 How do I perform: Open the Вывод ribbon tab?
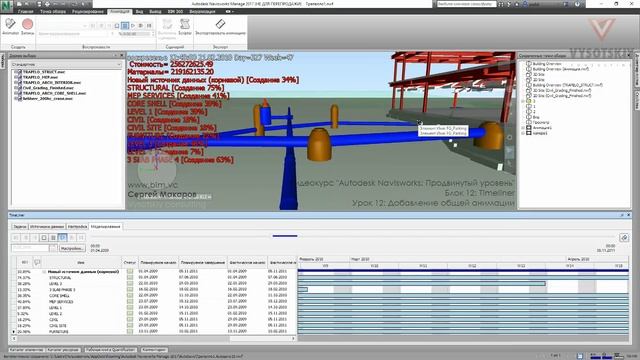[155, 11]
